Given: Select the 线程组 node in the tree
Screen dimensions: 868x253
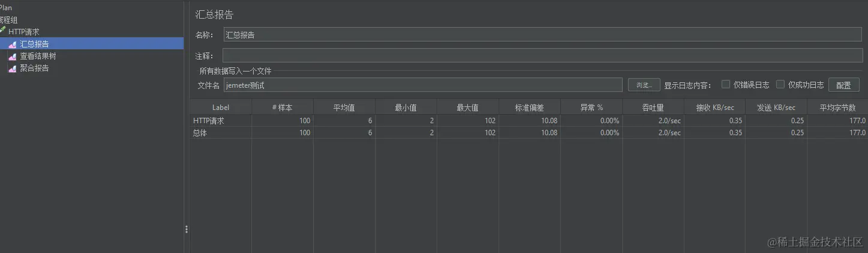Looking at the screenshot, I should point(8,20).
